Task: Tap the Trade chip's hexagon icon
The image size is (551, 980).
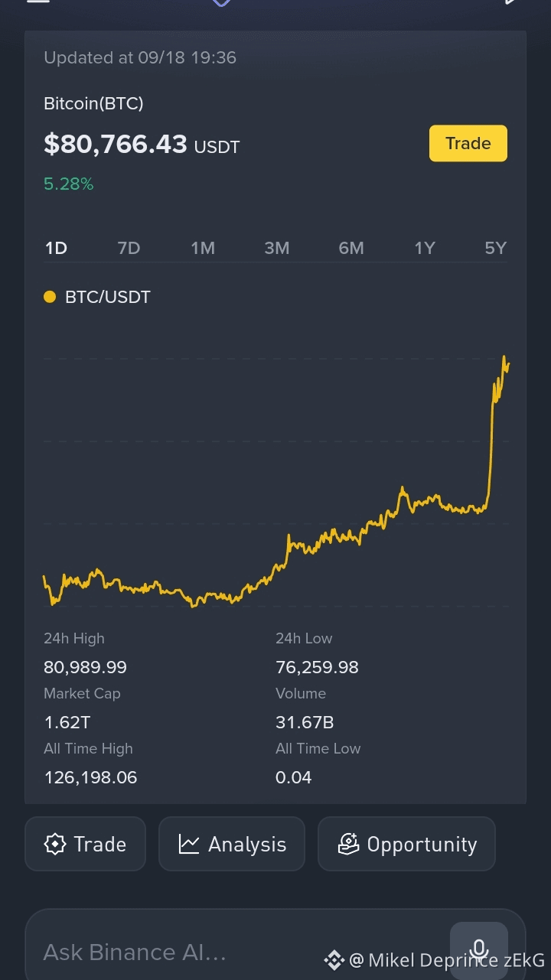Action: coord(55,844)
